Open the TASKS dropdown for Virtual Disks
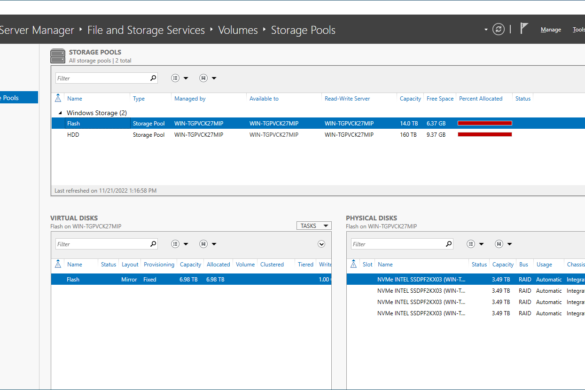 tap(314, 226)
